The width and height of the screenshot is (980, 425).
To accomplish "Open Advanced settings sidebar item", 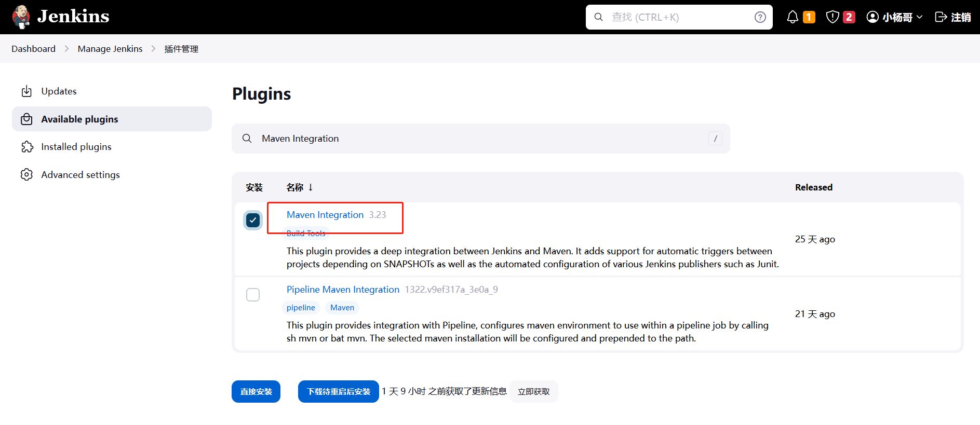I will [112, 175].
